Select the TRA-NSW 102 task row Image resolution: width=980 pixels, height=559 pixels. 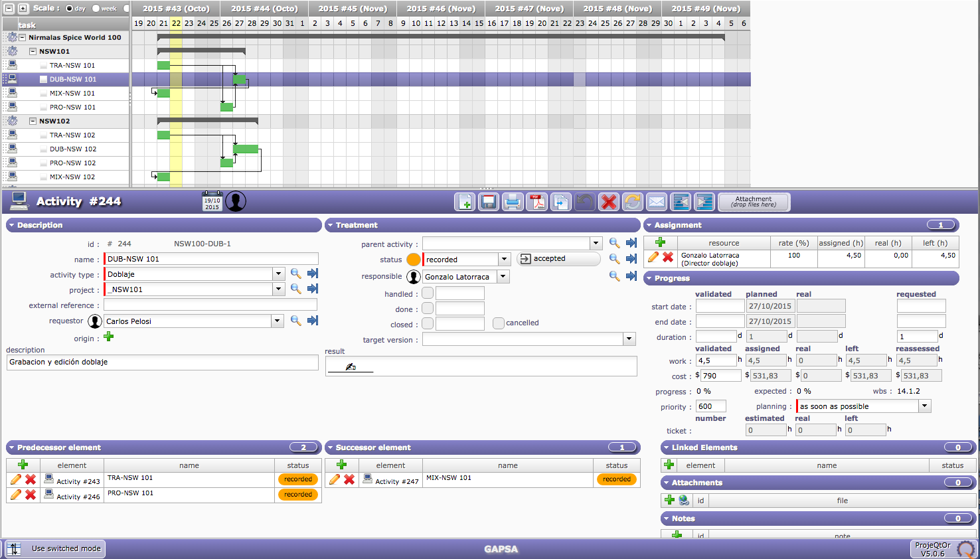tap(72, 135)
